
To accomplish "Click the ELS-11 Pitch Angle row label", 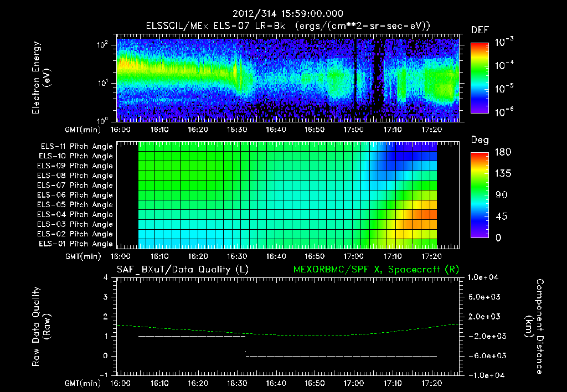I will pos(76,147).
